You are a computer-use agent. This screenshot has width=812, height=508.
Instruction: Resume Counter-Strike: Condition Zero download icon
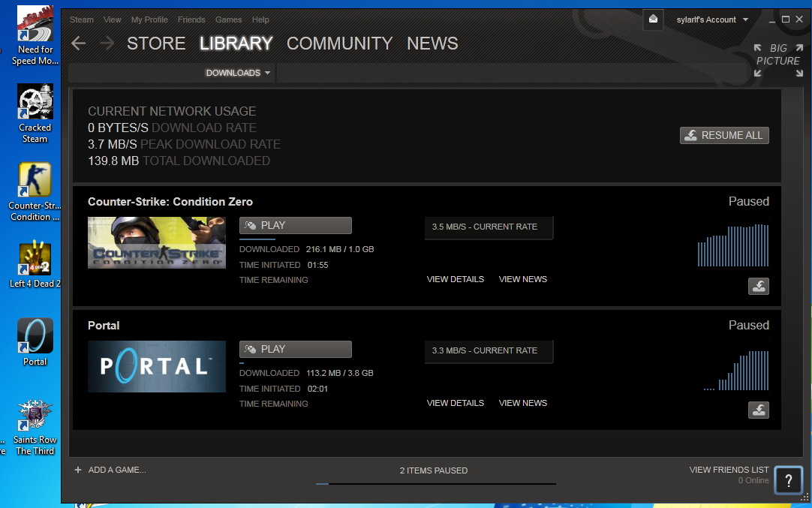(x=759, y=287)
